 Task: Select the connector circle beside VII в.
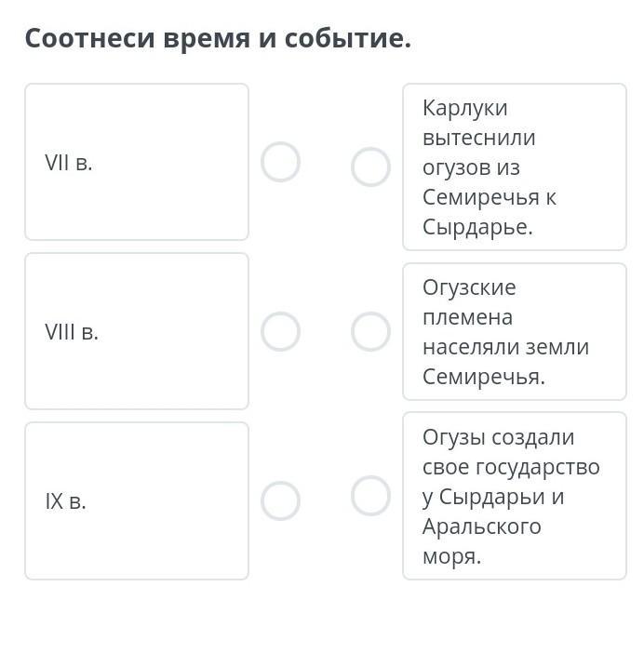pos(280,163)
